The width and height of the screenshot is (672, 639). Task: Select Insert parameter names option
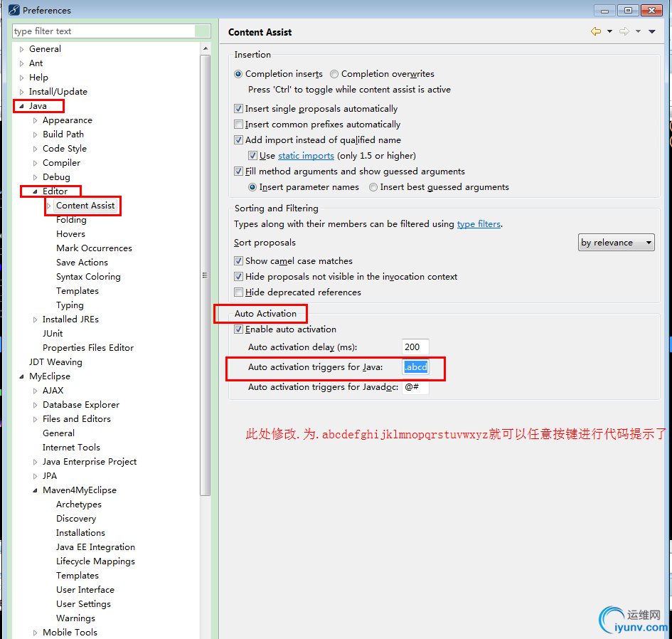[252, 187]
